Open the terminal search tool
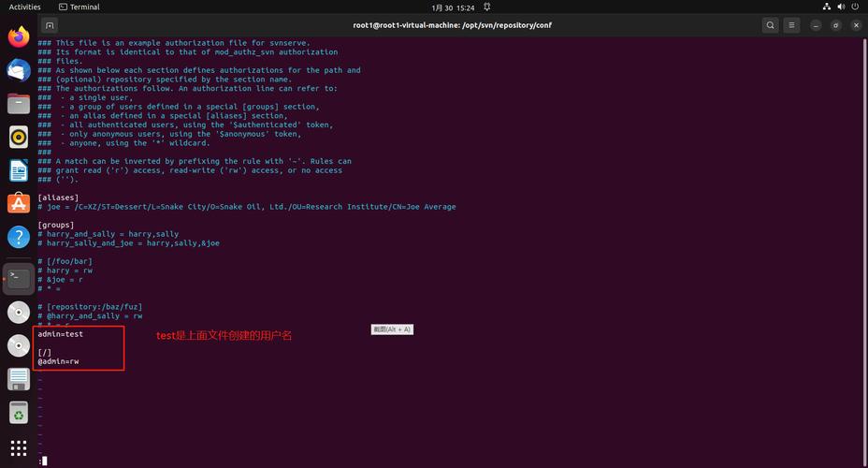The height and width of the screenshot is (468, 868). pos(770,25)
